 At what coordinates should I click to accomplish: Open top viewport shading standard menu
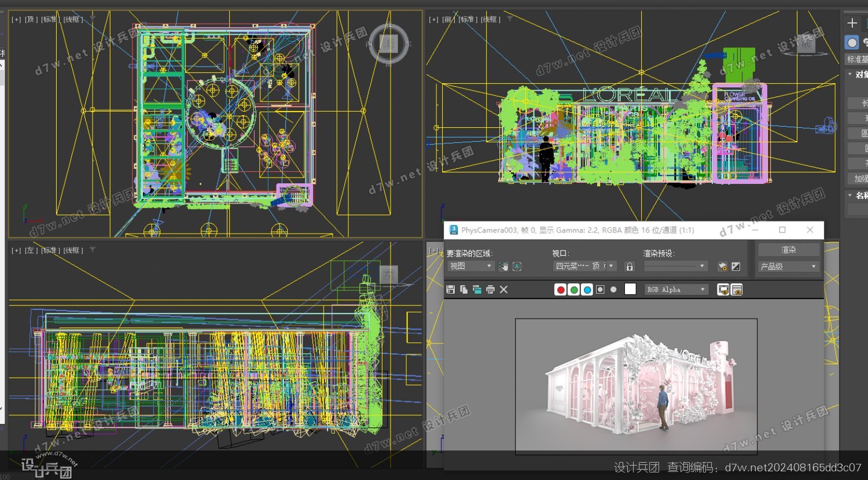click(x=50, y=19)
